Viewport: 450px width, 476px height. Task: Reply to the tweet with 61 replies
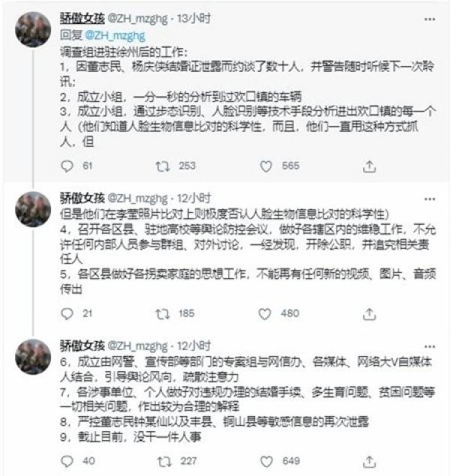pyautogui.click(x=67, y=166)
